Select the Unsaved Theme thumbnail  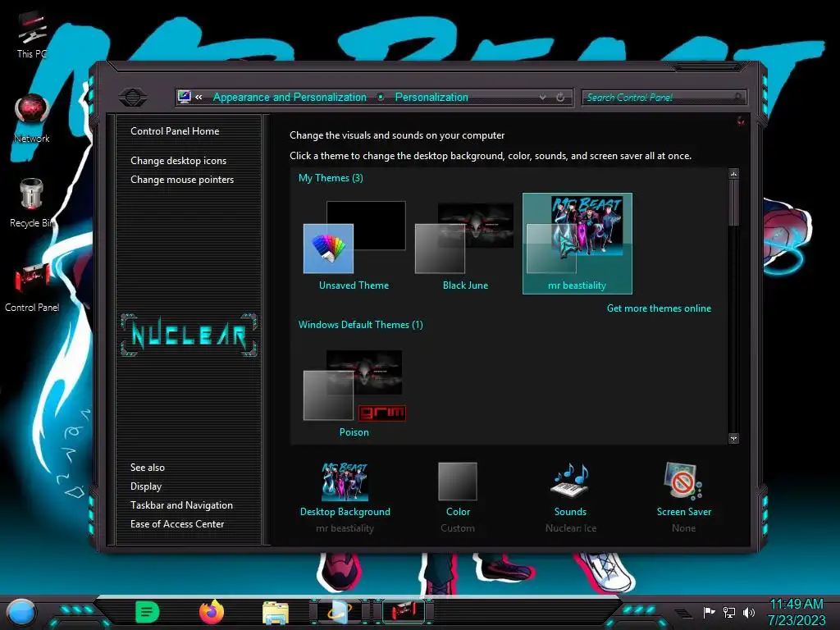354,244
